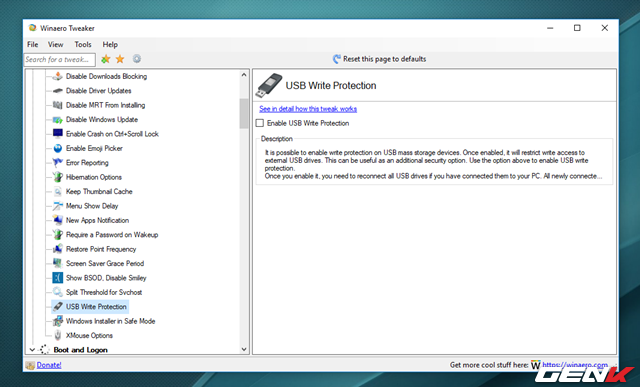This screenshot has width=640, height=387.
Task: Select 'Restore Point Frequency' tweak text
Action: 101,249
